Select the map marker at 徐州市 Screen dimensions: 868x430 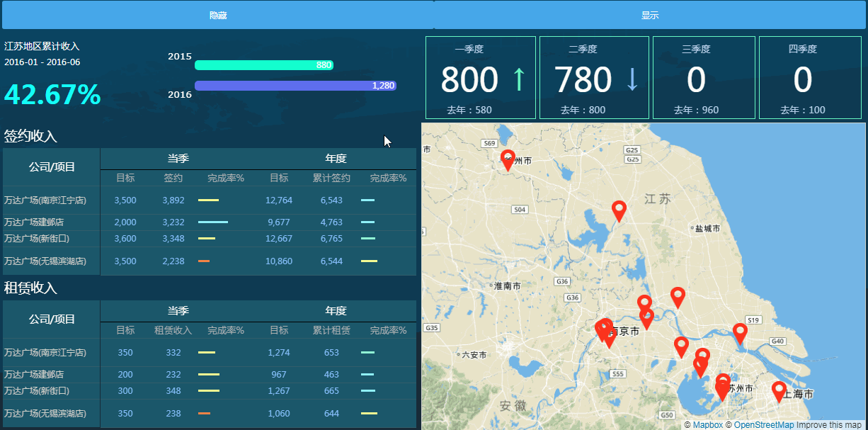508,160
